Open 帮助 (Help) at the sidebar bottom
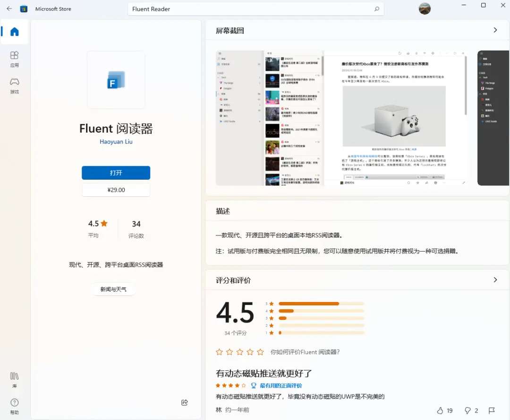The image size is (510, 420). pyautogui.click(x=15, y=406)
